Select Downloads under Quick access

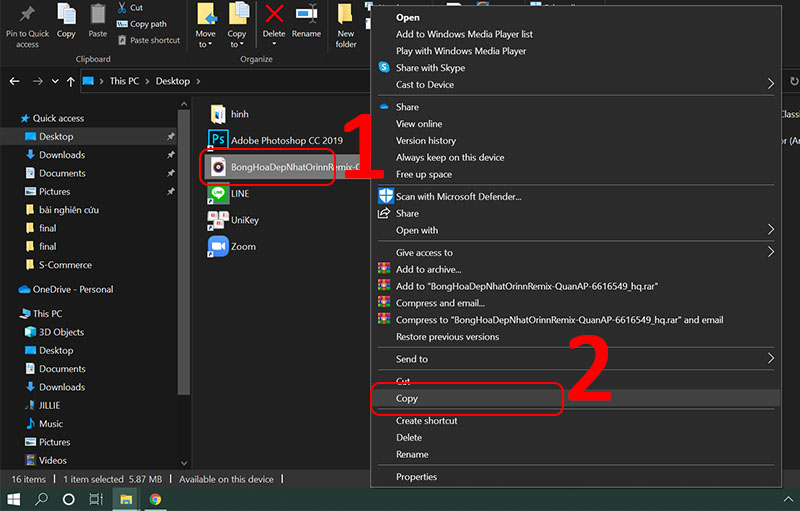point(62,155)
